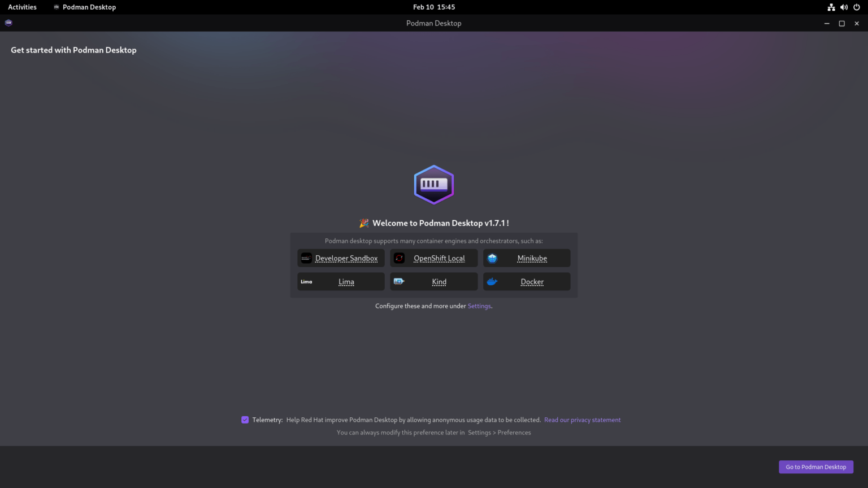This screenshot has width=868, height=488.
Task: Click the volume icon in the top bar
Action: [x=844, y=7]
